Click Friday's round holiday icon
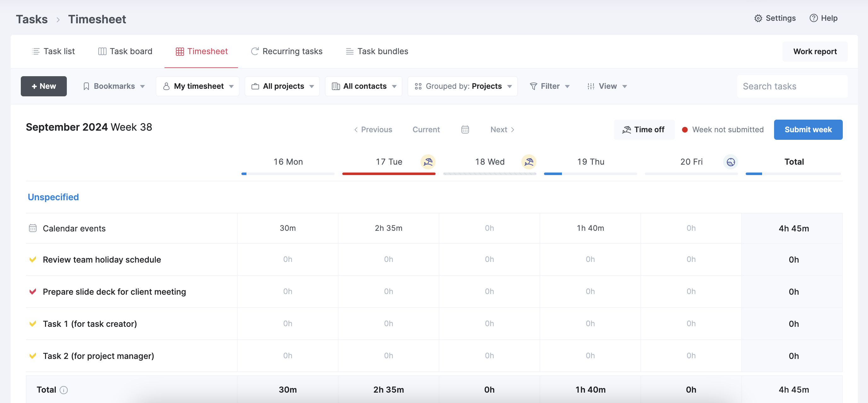This screenshot has height=403, width=868. point(731,162)
